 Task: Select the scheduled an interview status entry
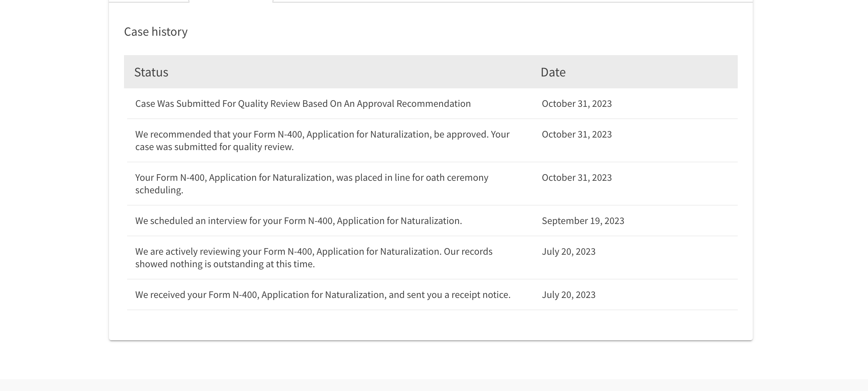click(298, 221)
